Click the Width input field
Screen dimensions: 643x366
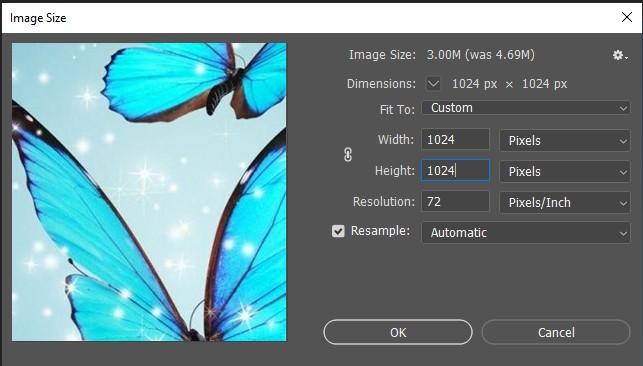click(x=455, y=139)
